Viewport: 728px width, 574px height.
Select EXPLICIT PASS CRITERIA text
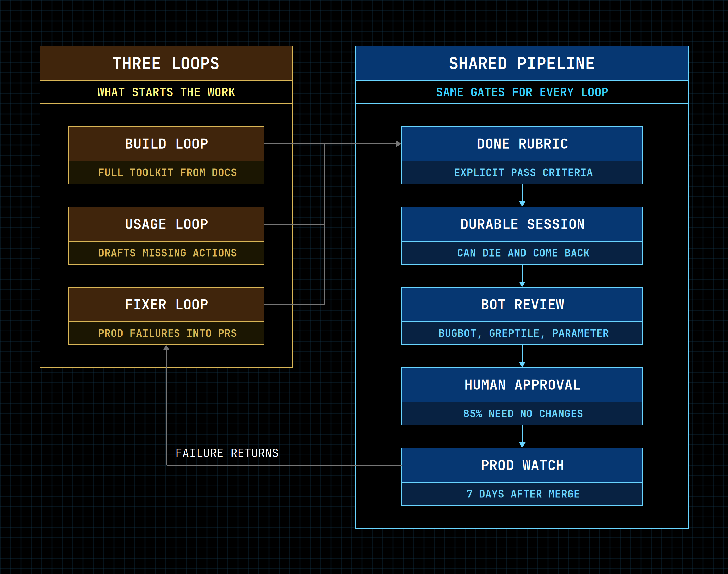coord(523,173)
